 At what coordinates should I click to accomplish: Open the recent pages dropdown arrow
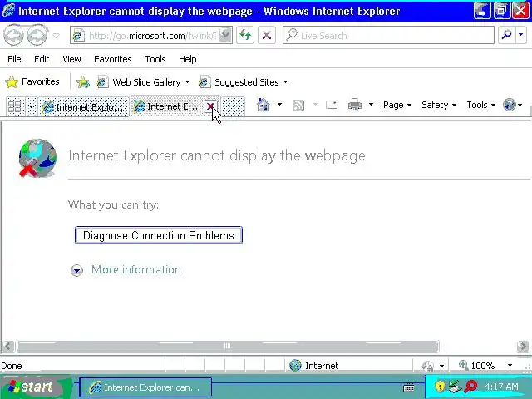(57, 35)
